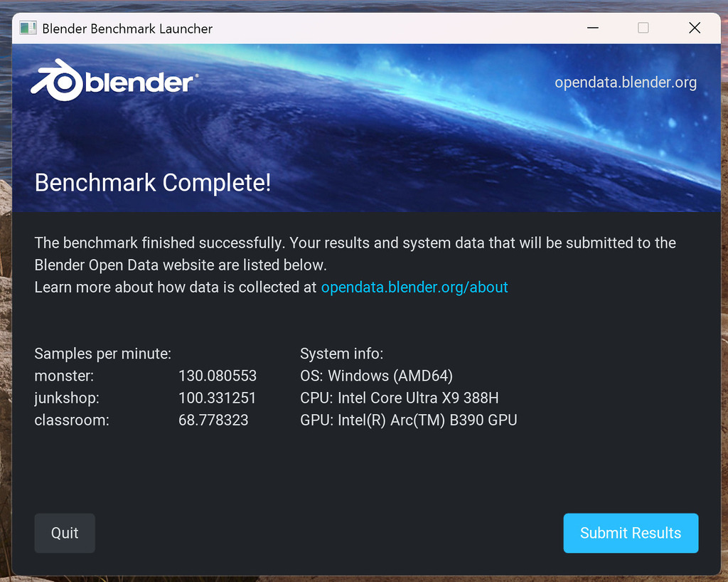Viewport: 728px width, 582px height.
Task: Click the junkshop samples-per-minute value
Action: [218, 398]
